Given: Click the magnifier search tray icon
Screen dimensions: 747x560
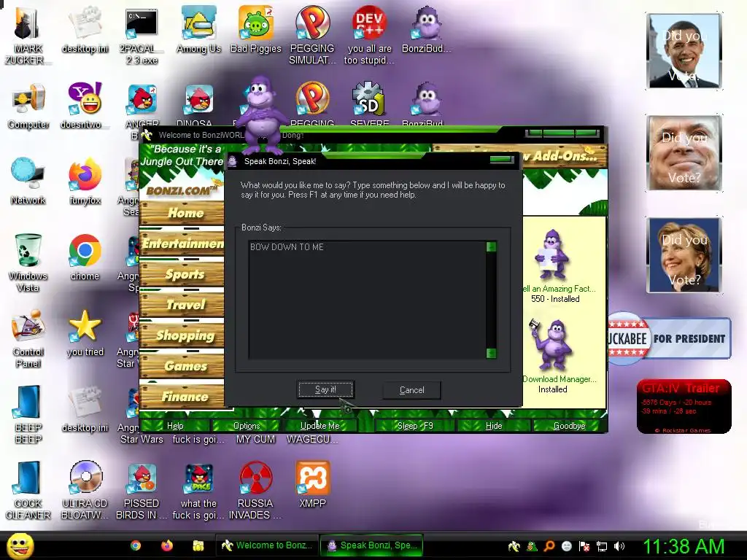Looking at the screenshot, I should (549, 546).
